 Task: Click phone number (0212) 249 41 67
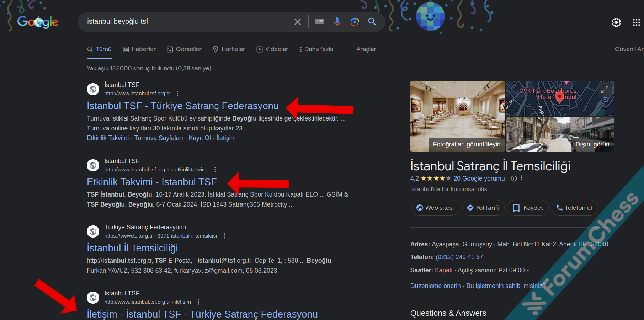pyautogui.click(x=459, y=257)
